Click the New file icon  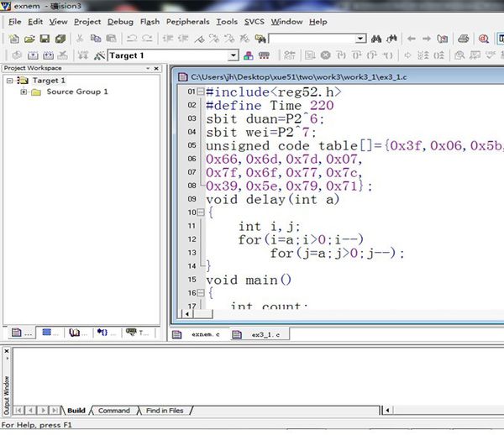click(13, 38)
